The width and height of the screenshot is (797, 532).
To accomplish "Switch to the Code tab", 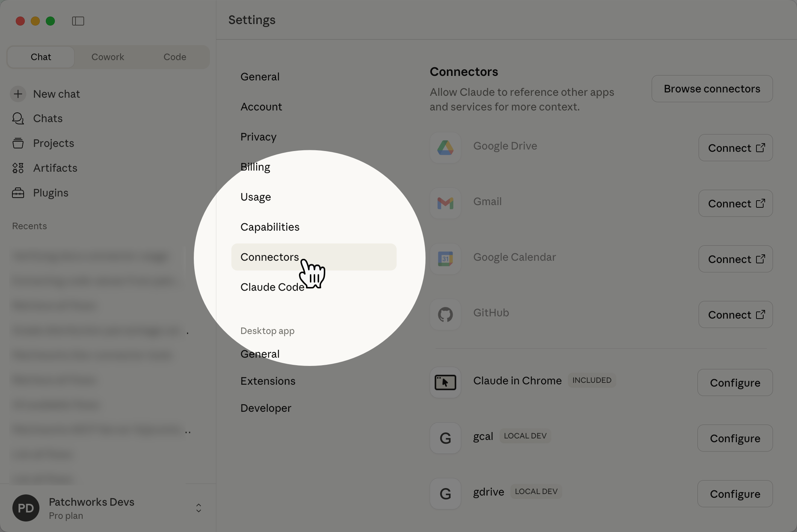I will pos(175,57).
